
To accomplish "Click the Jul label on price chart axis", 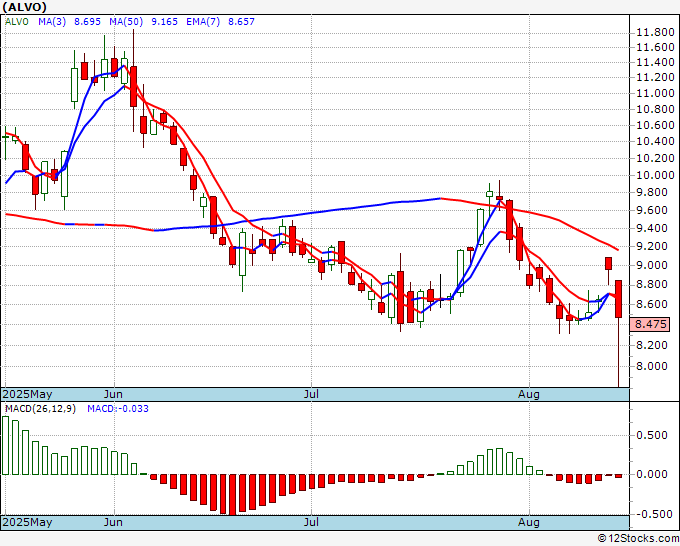I will (x=311, y=394).
